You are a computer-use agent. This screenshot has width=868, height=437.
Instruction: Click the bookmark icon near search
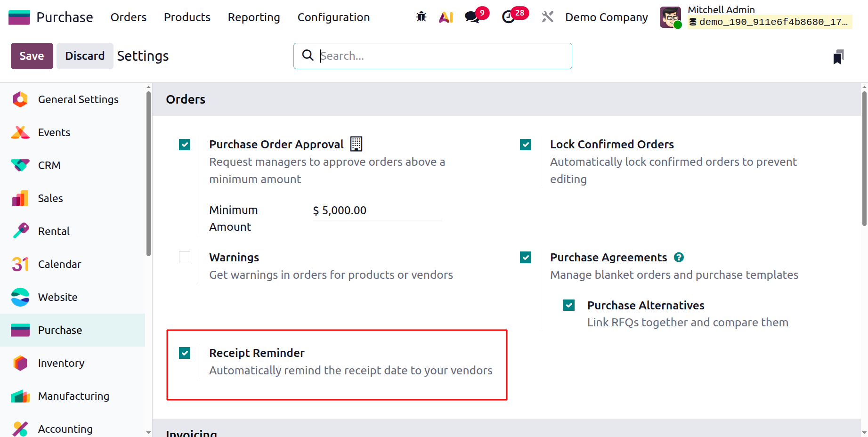[x=838, y=57]
